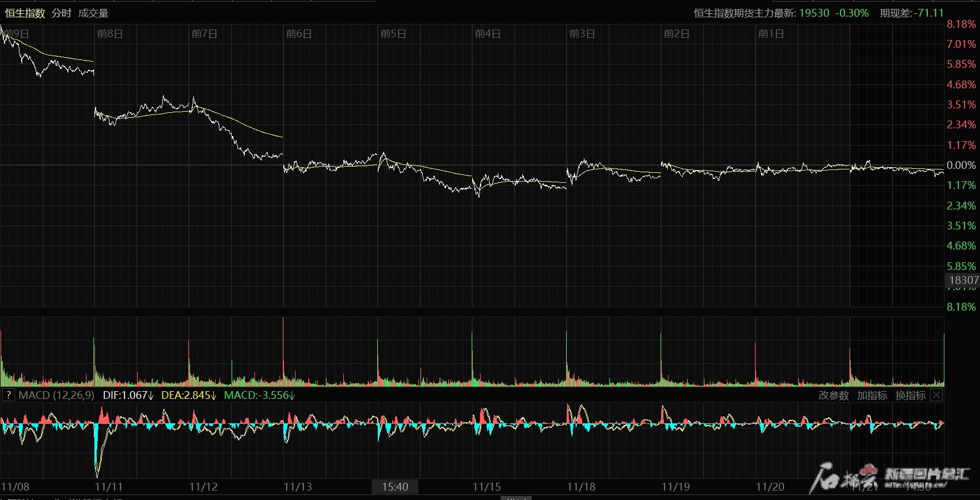Click the 恒生指数期货主力最新 label

(x=744, y=13)
